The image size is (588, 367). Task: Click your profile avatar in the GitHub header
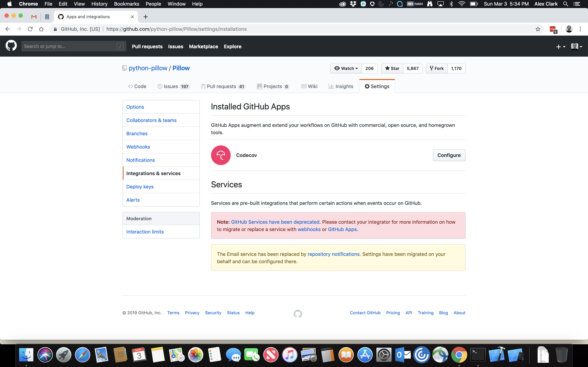click(575, 46)
